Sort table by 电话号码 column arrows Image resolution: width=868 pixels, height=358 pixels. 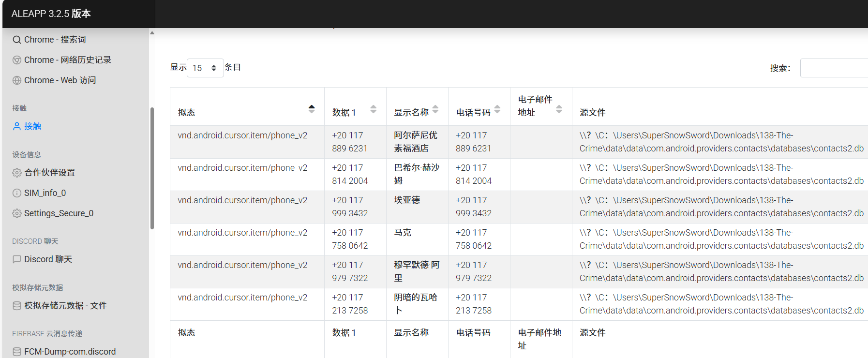click(x=497, y=109)
